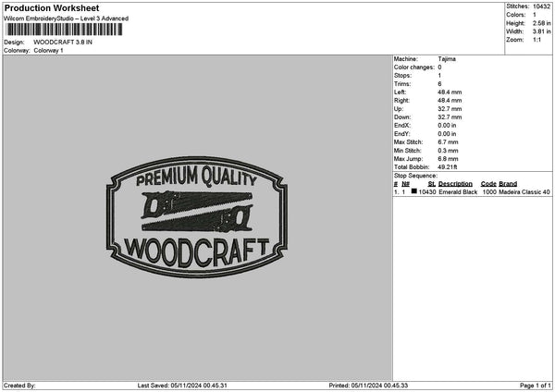Click the 'Wilcom EmbroideryStudio – Level 3 Advanced' text
Viewport: 555px width, 392px height.
[x=66, y=18]
